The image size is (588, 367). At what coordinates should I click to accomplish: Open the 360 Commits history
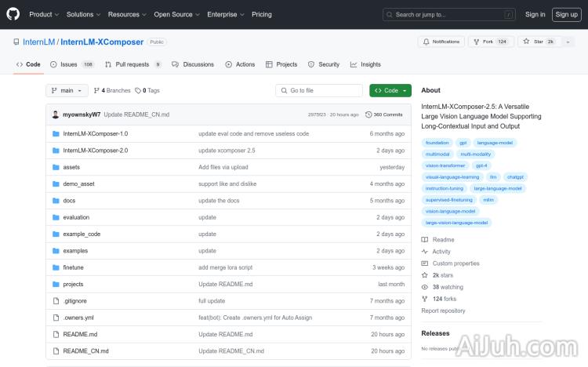tap(384, 114)
